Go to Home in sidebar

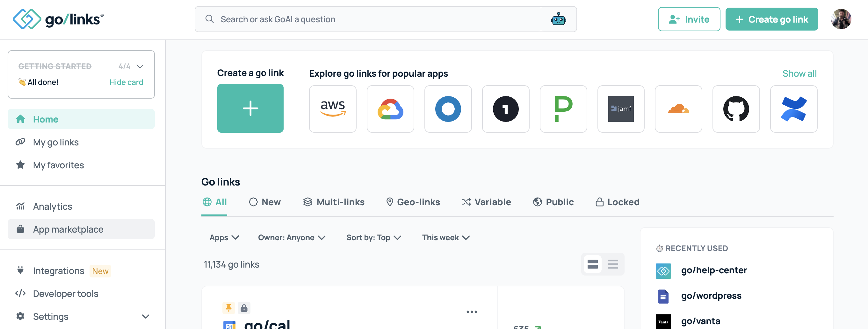81,119
